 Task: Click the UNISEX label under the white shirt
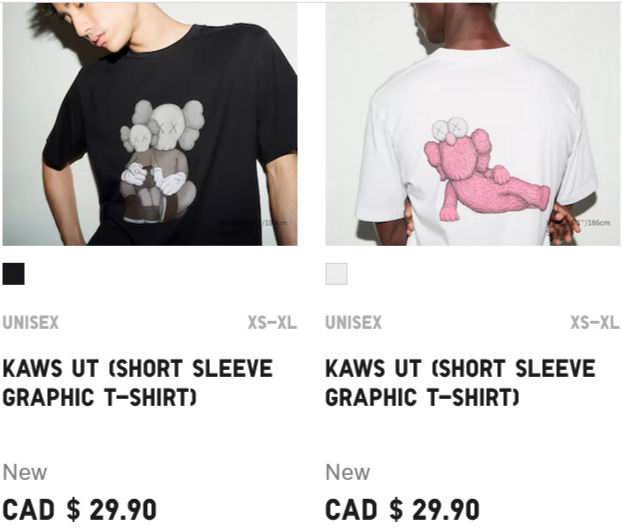point(353,322)
